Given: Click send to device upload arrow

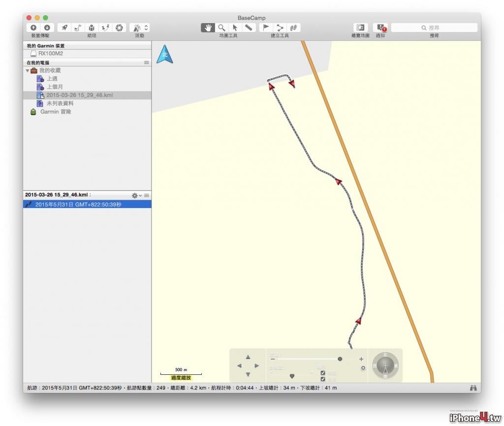Looking at the screenshot, I should click(x=33, y=28).
